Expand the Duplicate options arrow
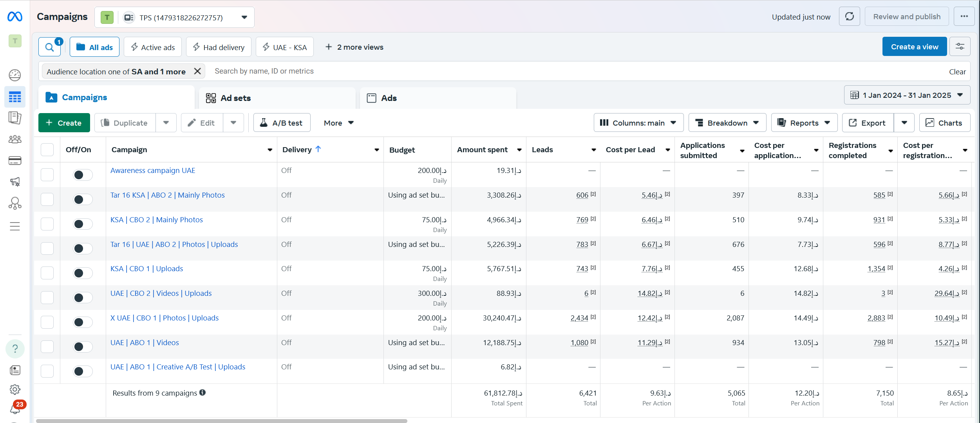980x423 pixels. coord(166,123)
